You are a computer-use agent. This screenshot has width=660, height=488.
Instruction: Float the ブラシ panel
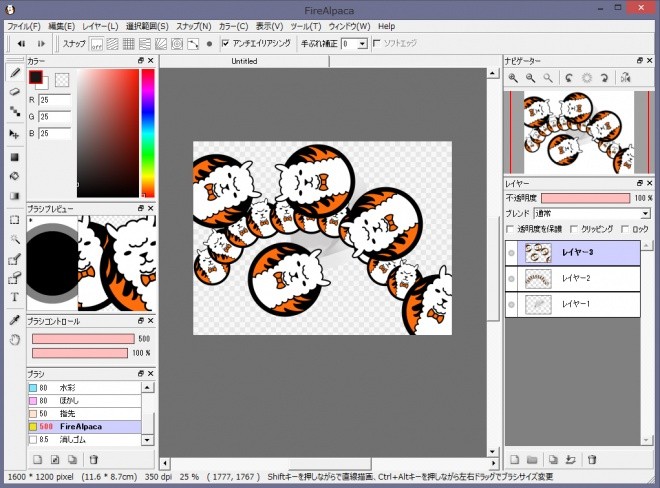(x=141, y=373)
